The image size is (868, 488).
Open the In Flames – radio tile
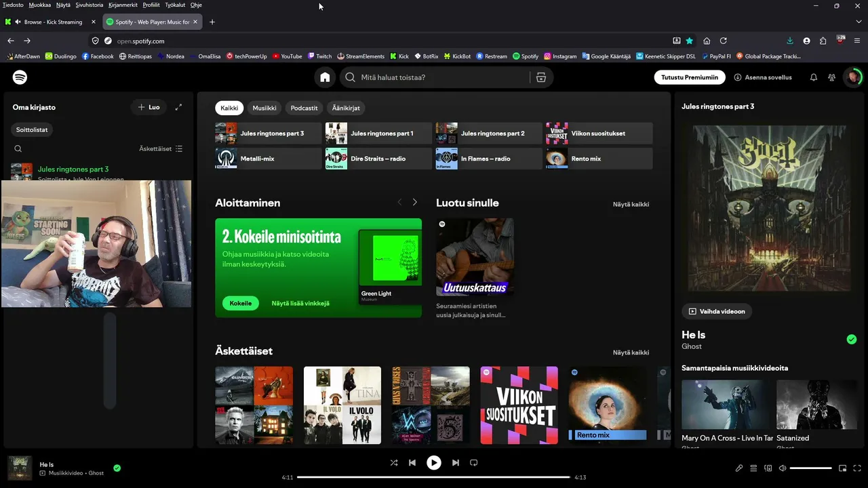[x=489, y=159]
